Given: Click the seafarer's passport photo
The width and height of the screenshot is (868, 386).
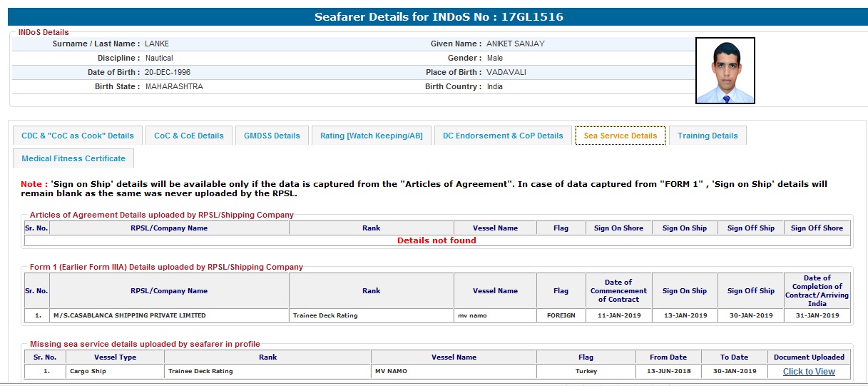Looking at the screenshot, I should tap(725, 71).
